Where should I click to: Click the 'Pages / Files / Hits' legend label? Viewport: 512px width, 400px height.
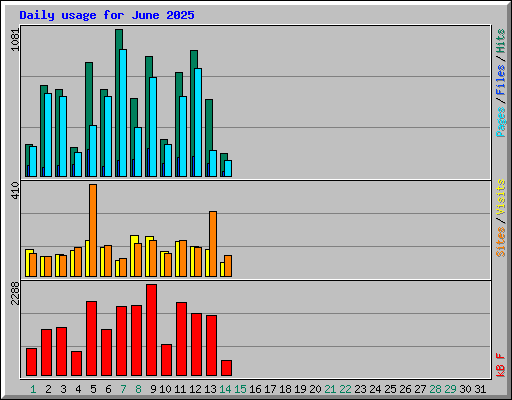click(501, 83)
